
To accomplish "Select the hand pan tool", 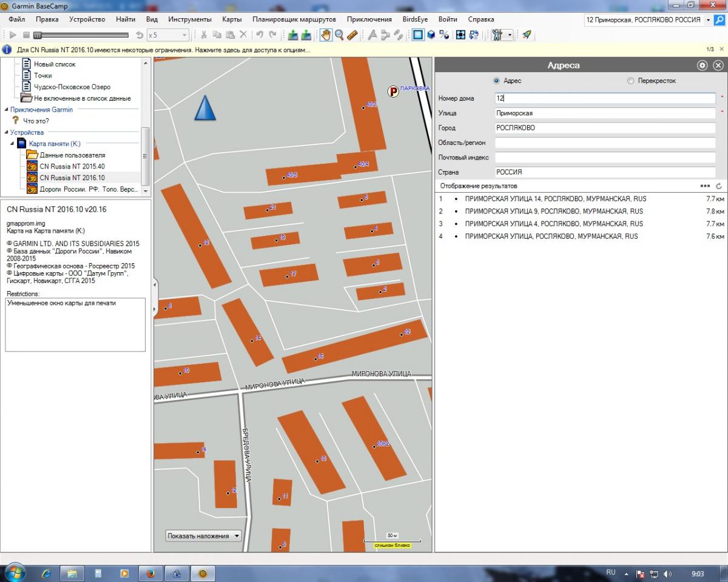I will click(x=326, y=35).
